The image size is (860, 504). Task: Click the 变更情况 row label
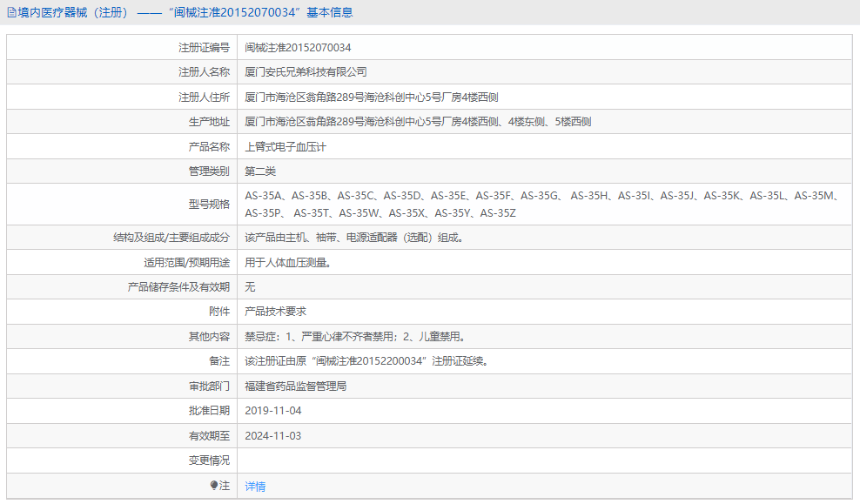click(210, 460)
